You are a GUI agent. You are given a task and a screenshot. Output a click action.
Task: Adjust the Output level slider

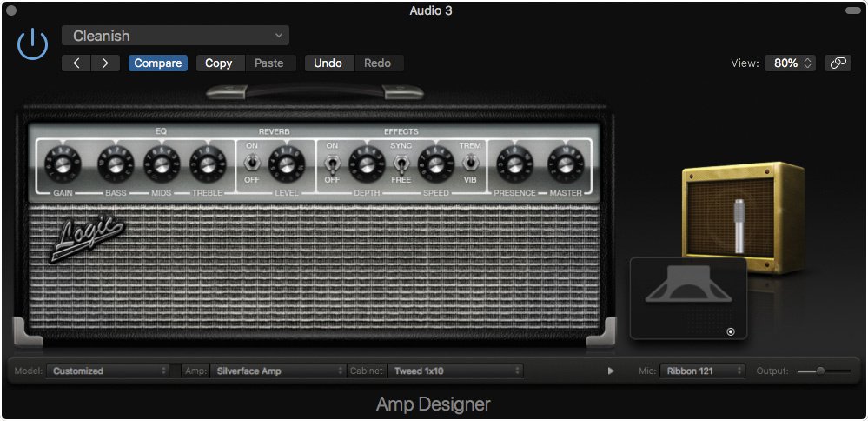click(x=819, y=371)
